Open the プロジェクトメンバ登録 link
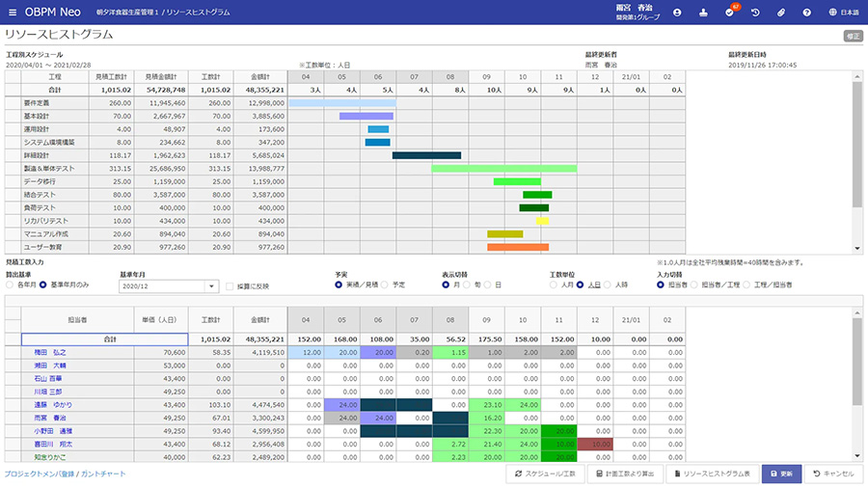Viewport: 868px width, 488px height. pyautogui.click(x=39, y=474)
